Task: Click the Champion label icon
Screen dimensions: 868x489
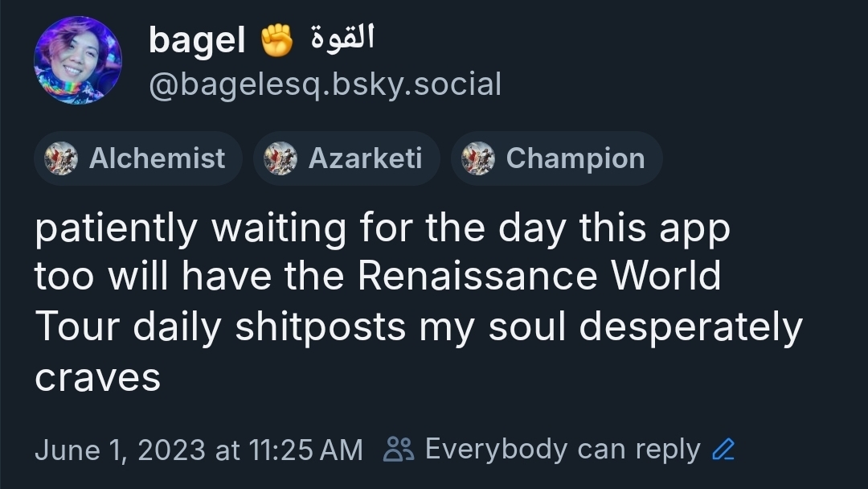Action: (x=478, y=158)
